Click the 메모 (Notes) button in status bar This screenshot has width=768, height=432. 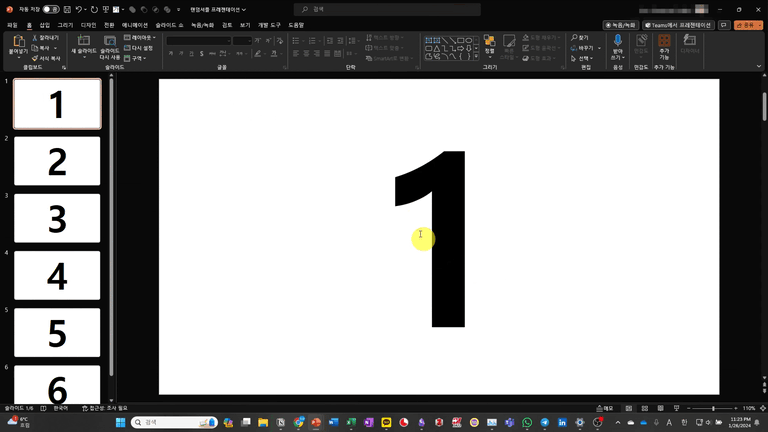click(605, 408)
